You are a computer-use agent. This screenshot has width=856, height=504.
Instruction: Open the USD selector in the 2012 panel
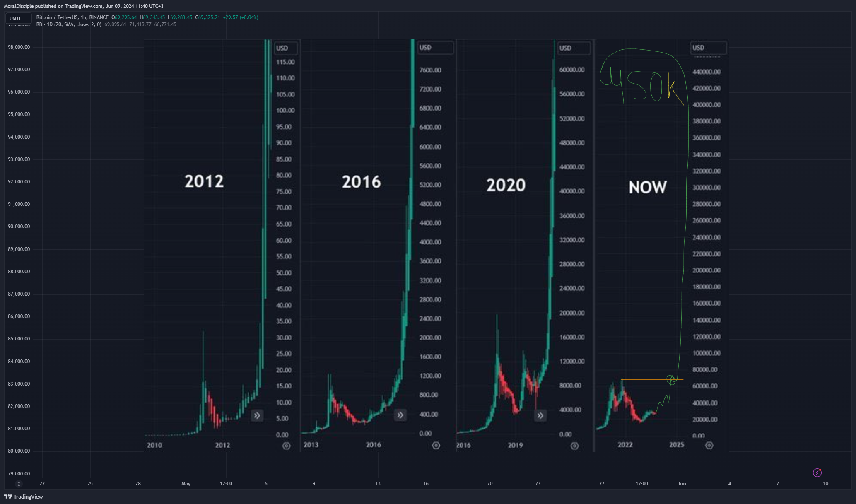[286, 48]
